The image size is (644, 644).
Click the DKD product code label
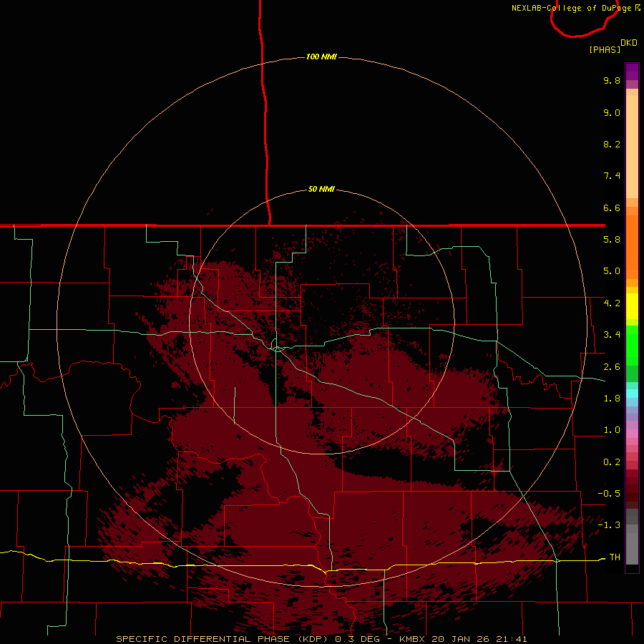(629, 43)
